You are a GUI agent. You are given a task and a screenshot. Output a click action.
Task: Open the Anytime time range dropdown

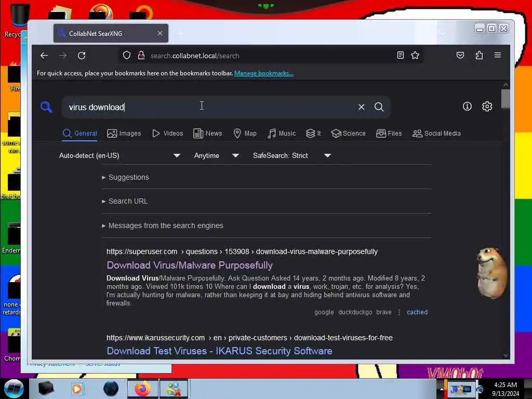(x=217, y=155)
